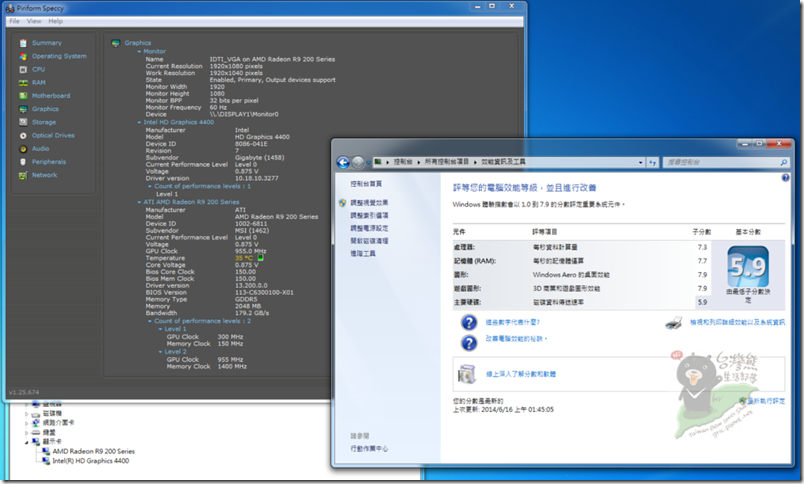This screenshot has width=804, height=484.
Task: Click the 所有控制台項目 breadcrumb
Action: [x=447, y=162]
